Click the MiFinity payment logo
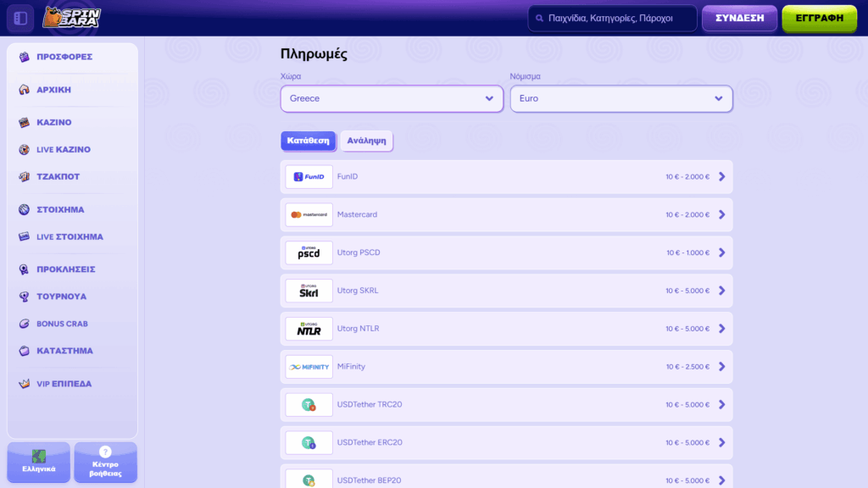The height and width of the screenshot is (488, 868). tap(309, 367)
